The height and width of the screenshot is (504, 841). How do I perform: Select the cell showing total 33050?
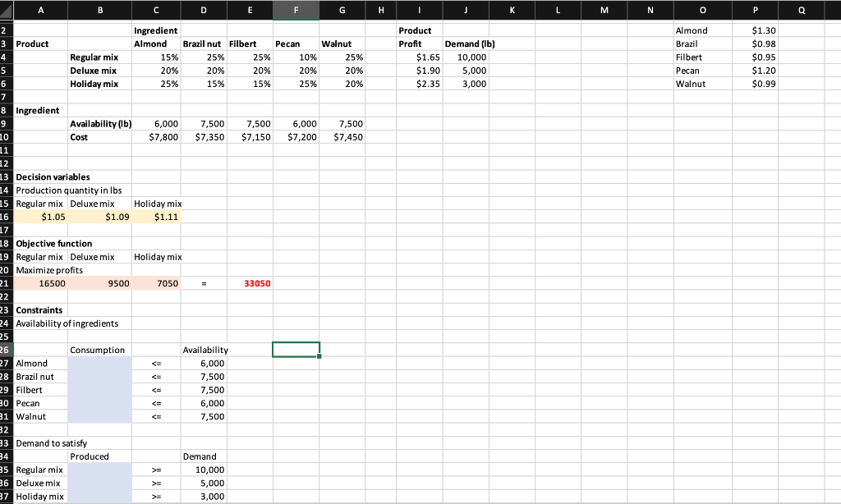(x=296, y=283)
